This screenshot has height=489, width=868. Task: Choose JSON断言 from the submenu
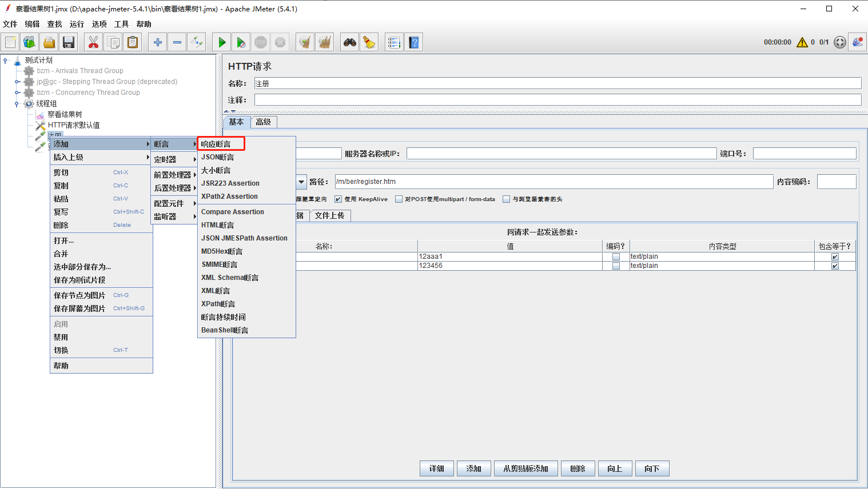pyautogui.click(x=246, y=157)
